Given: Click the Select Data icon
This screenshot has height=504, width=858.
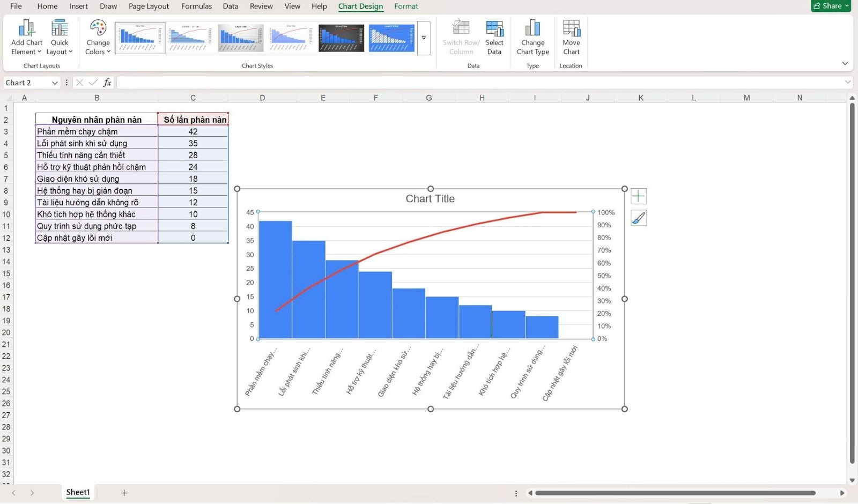Looking at the screenshot, I should tap(494, 28).
